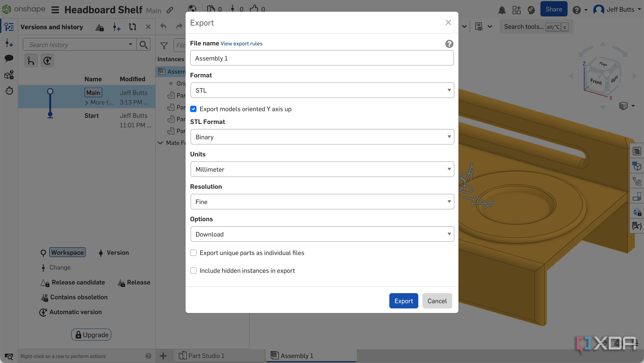
Task: Click the compare versions arrows icon
Action: pyautogui.click(x=133, y=27)
